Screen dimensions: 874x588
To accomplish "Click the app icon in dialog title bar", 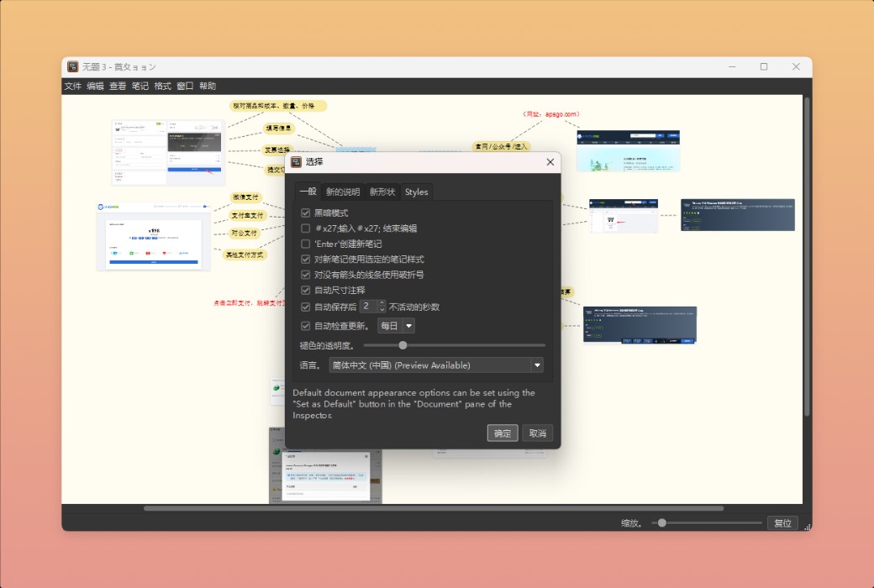I will pyautogui.click(x=294, y=161).
